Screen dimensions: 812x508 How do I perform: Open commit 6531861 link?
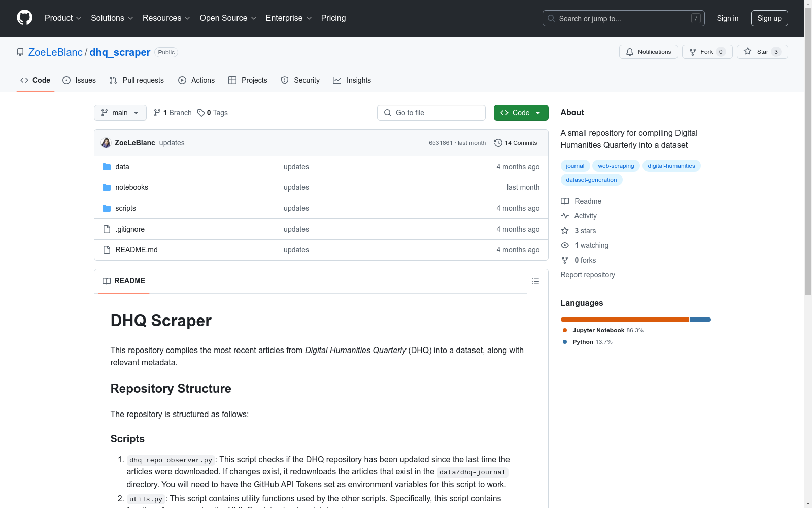pos(441,143)
